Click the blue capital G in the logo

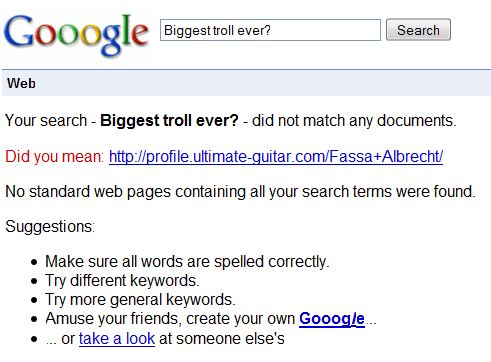[x=18, y=31]
